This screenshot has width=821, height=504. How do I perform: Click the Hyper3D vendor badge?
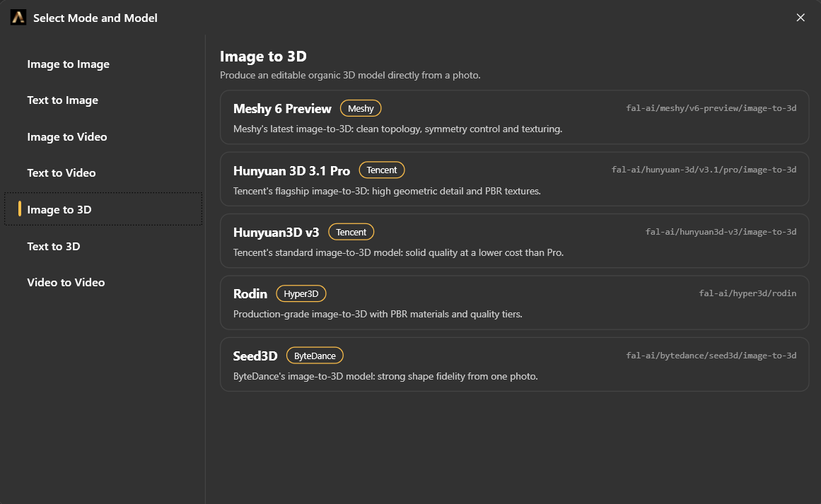(301, 293)
